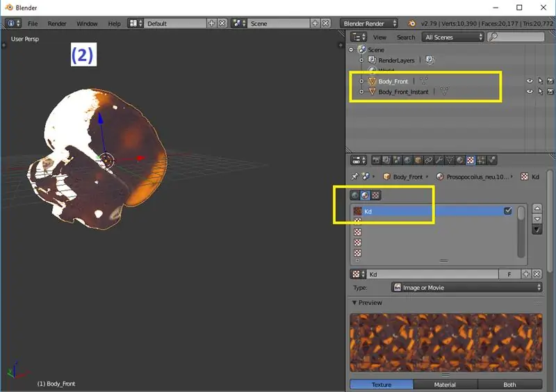Image resolution: width=556 pixels, height=392 pixels.
Task: Click the texture preview image
Action: point(445,342)
